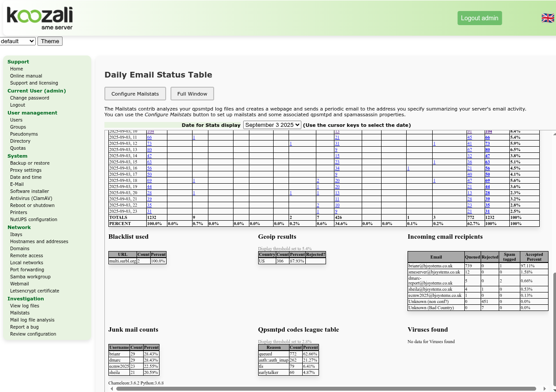Viewport: 556px width, 392px height.
Task: Log out using Logout admin button
Action: (479, 18)
